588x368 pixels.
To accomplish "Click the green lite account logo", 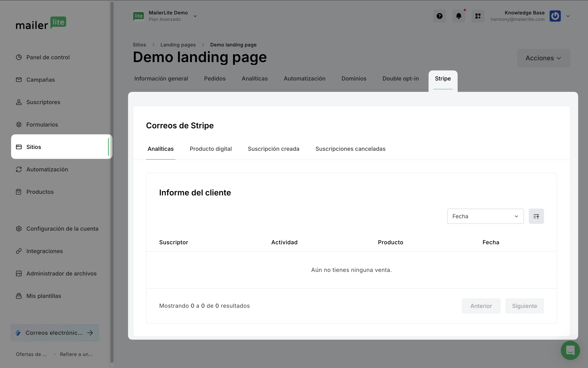I will 138,16.
